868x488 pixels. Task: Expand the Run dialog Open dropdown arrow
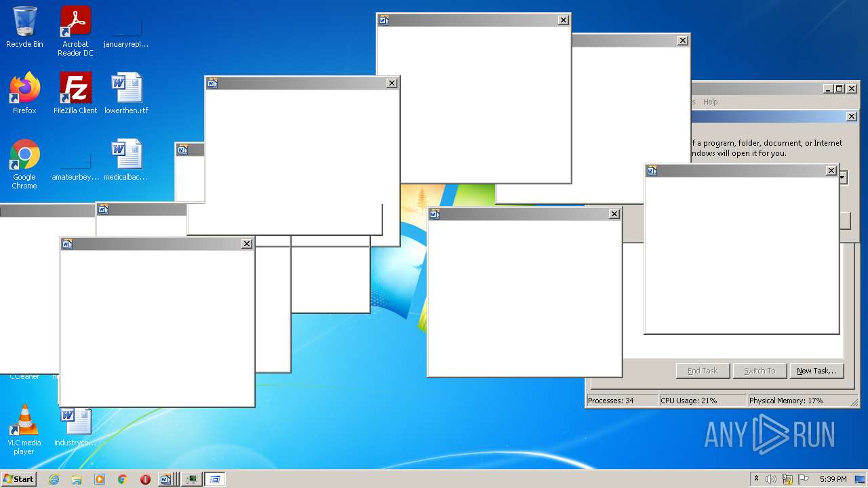pos(844,178)
